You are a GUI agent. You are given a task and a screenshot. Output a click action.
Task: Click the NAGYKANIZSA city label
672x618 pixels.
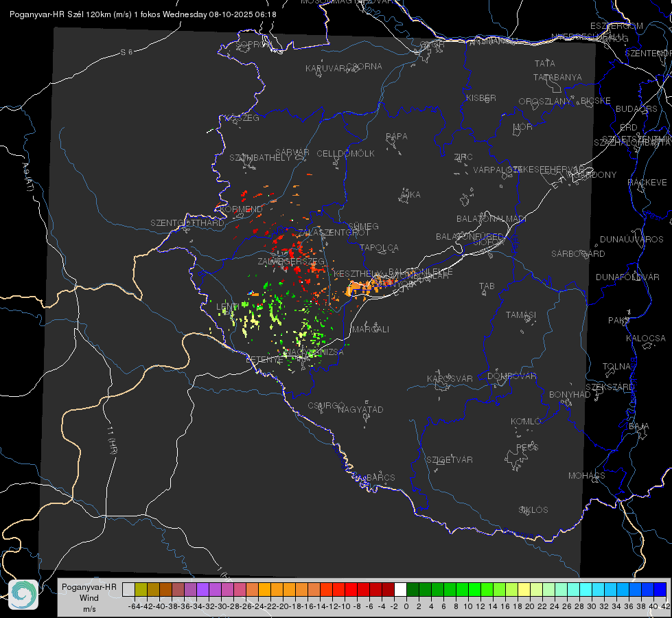(x=314, y=352)
